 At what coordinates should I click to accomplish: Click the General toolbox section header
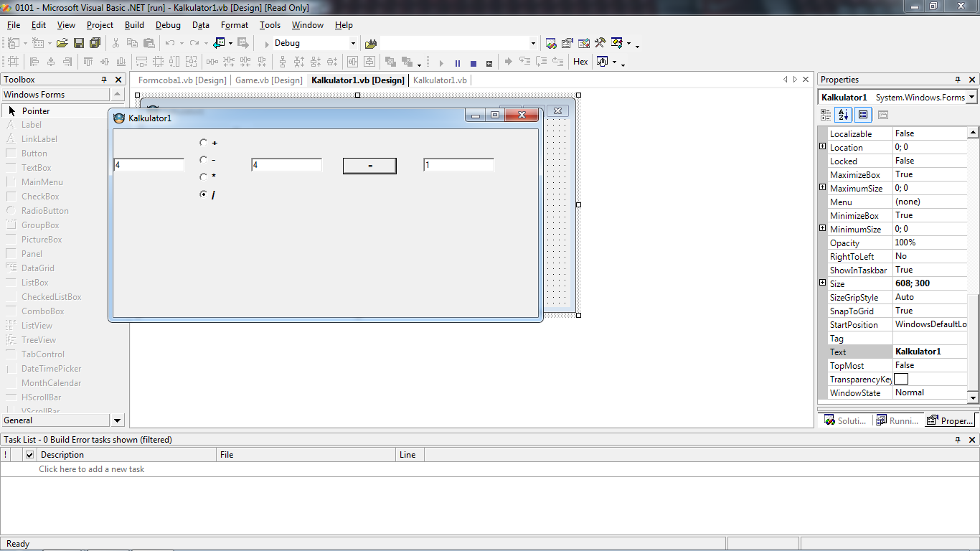tap(56, 420)
